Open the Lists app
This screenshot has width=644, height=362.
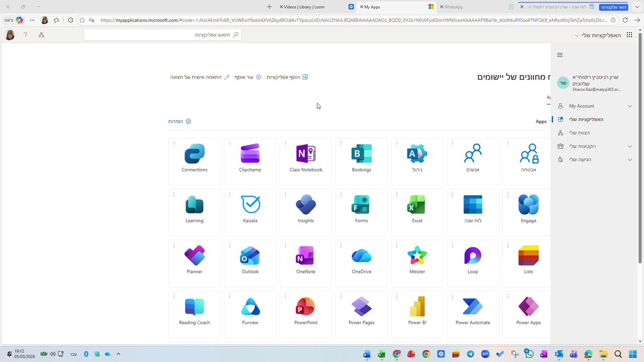click(x=526, y=263)
